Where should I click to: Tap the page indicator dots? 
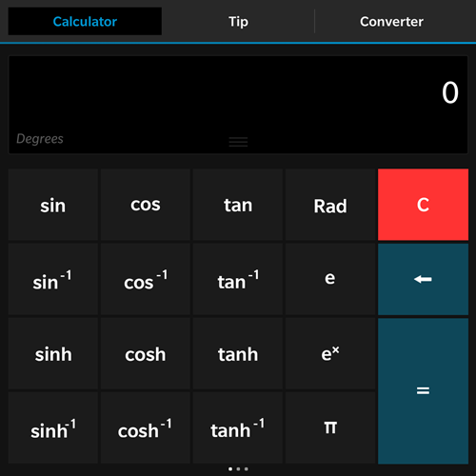point(238,468)
